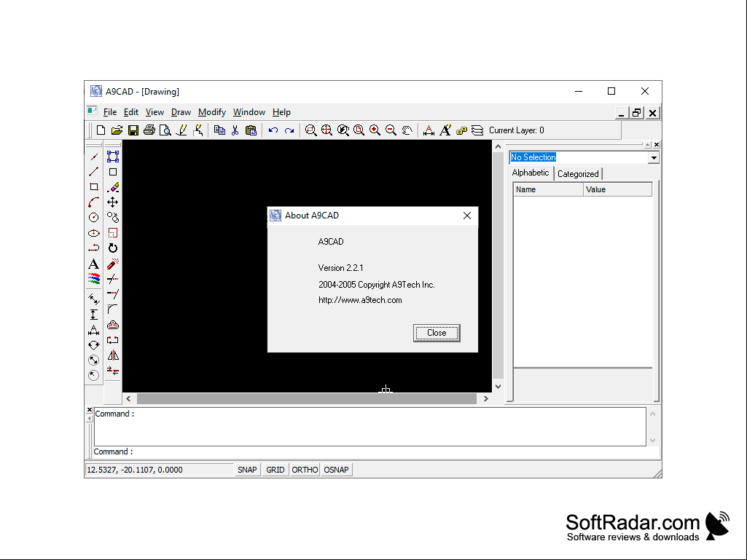Click the Zoom Extents icon
The image size is (747, 560).
[326, 130]
